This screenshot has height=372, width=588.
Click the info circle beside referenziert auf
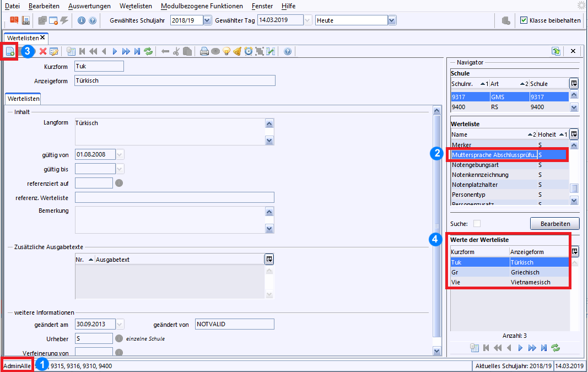point(119,183)
